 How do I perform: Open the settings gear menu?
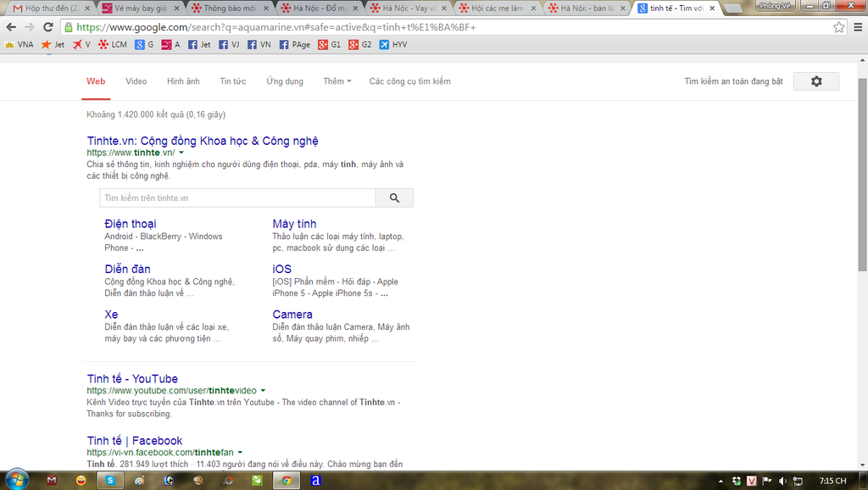pyautogui.click(x=815, y=81)
